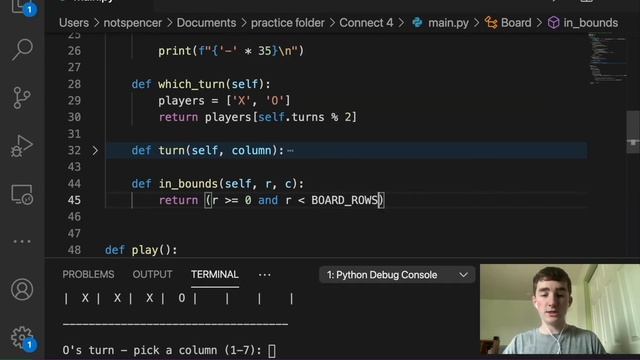Click the editor vertical scrollbar thumb
The width and height of the screenshot is (640, 360).
(x=633, y=131)
